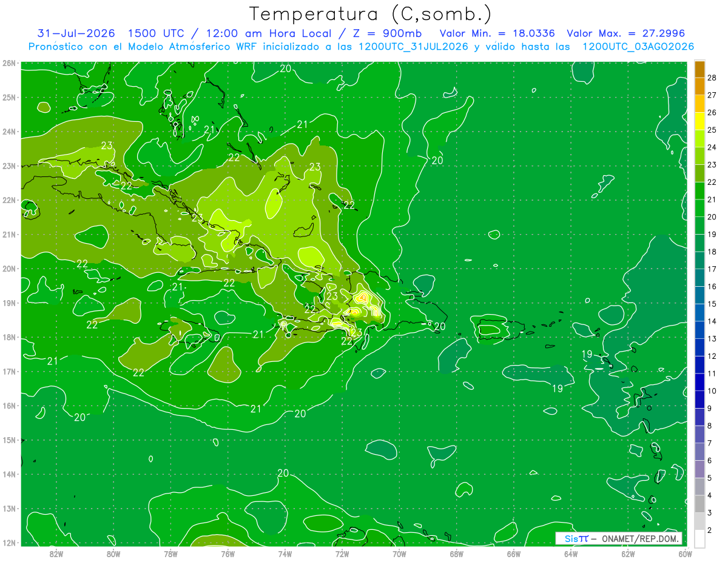Click the "68W" longitude axis label
The height and width of the screenshot is (562, 728).
point(457,554)
